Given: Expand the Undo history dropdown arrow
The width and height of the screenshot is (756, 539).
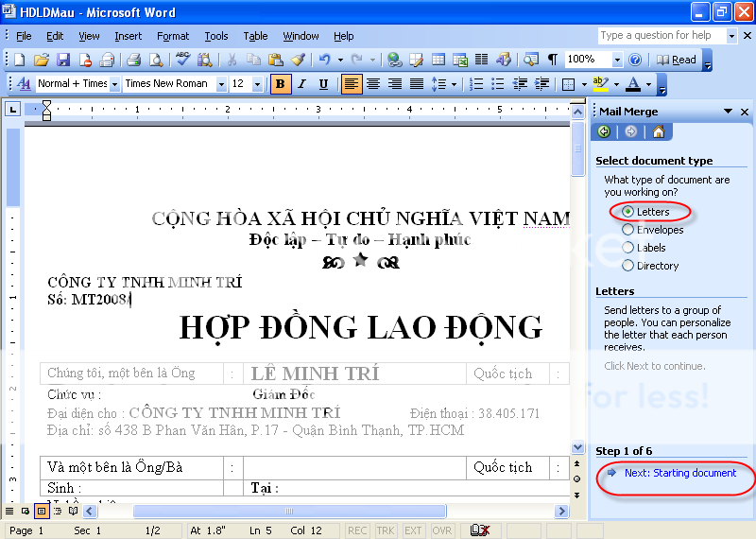Looking at the screenshot, I should click(x=340, y=60).
